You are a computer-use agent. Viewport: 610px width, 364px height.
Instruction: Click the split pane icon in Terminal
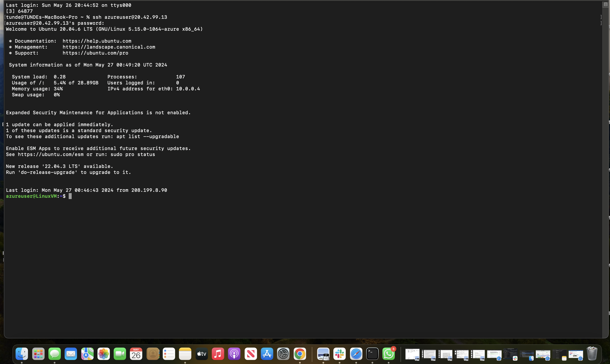(x=605, y=4)
